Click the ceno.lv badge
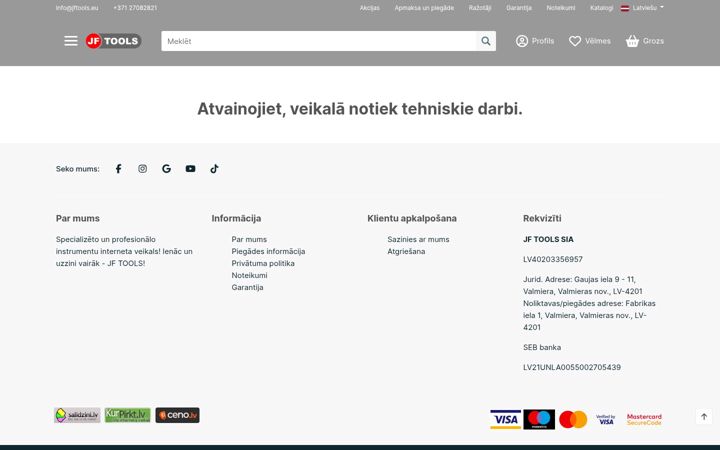This screenshot has height=450, width=720. coord(178,415)
